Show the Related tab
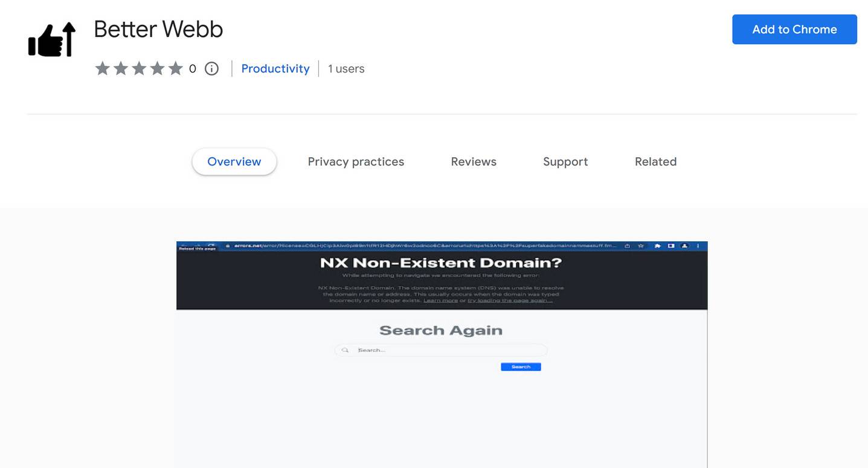868x468 pixels. (655, 161)
